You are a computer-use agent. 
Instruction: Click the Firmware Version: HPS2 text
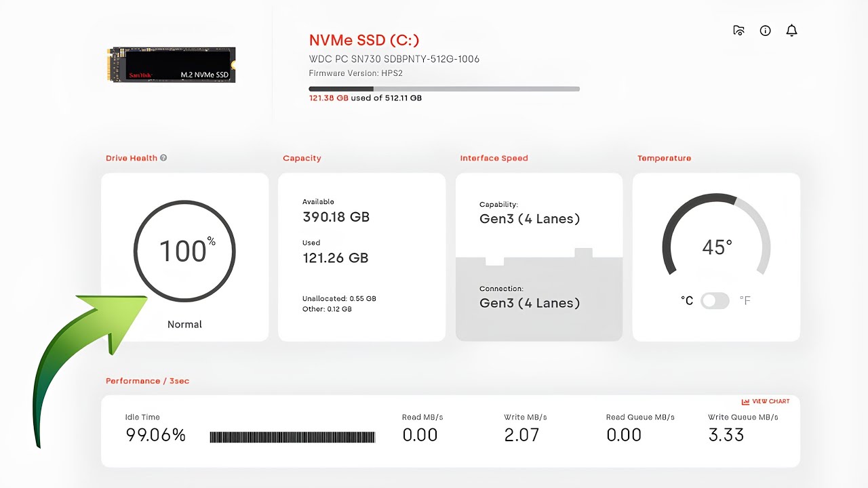tap(355, 73)
